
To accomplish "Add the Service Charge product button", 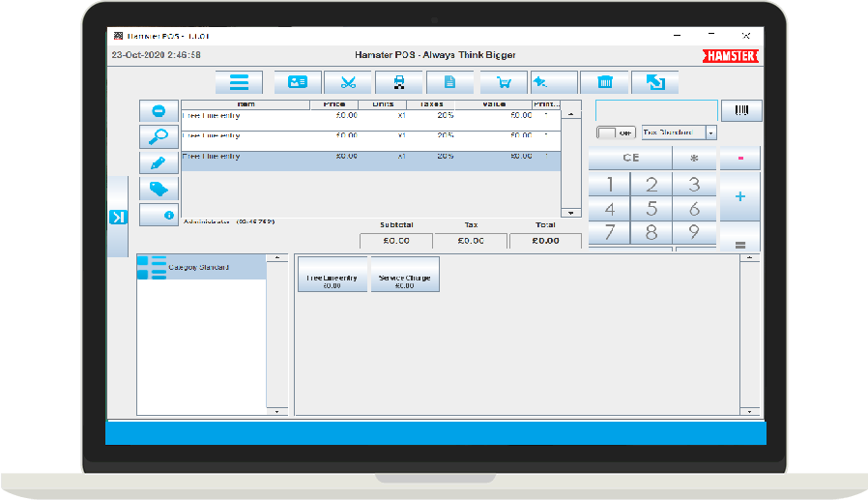I will (x=405, y=274).
